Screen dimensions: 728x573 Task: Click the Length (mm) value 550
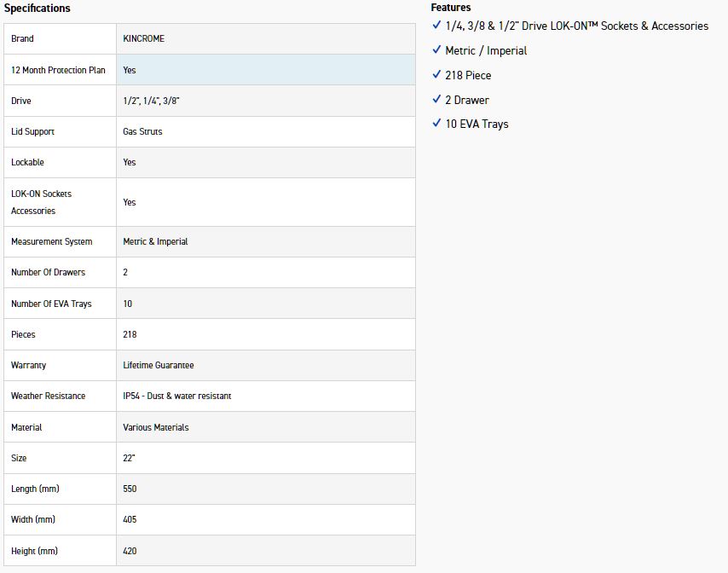click(x=130, y=489)
